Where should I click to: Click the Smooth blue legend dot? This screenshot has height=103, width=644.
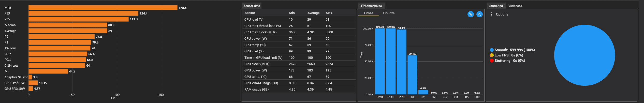tap(492, 50)
